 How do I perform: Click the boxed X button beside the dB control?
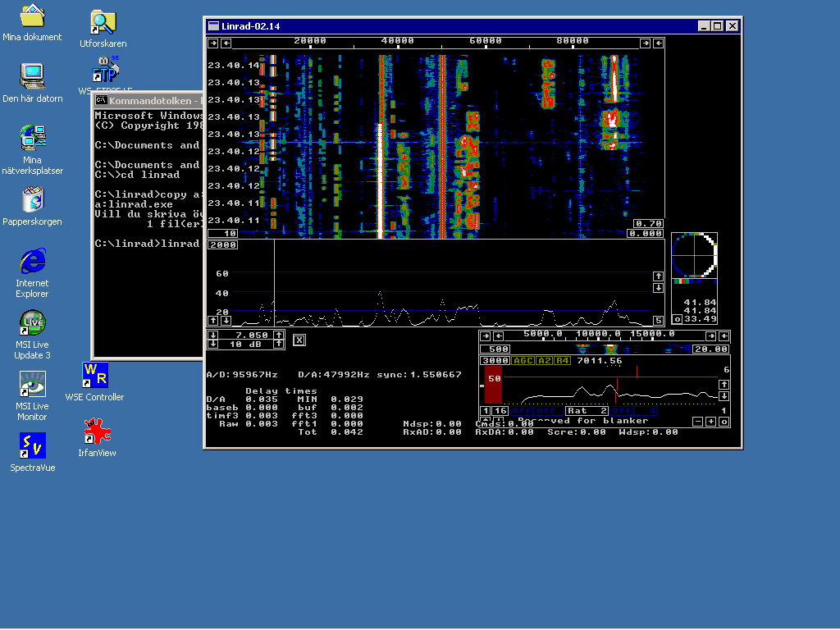click(299, 340)
